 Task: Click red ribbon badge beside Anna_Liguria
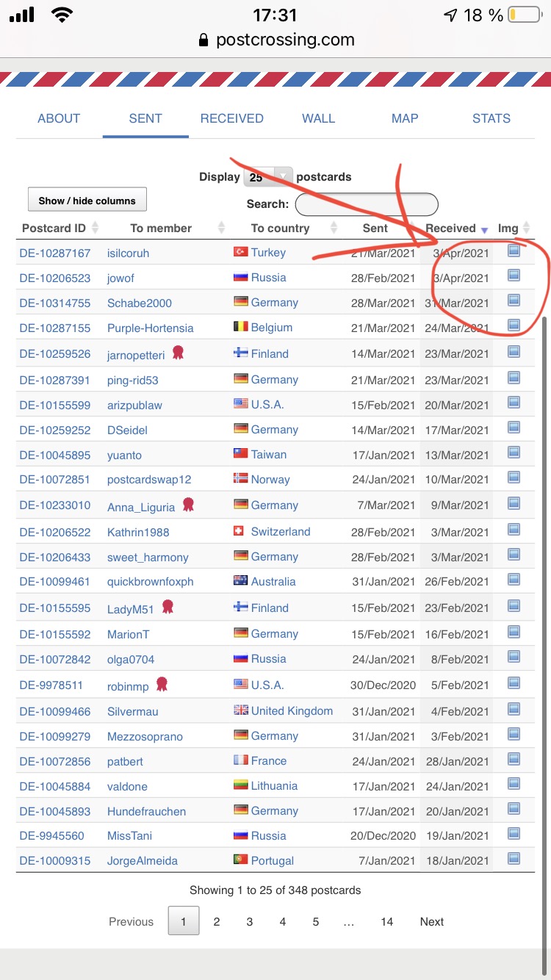coord(188,505)
